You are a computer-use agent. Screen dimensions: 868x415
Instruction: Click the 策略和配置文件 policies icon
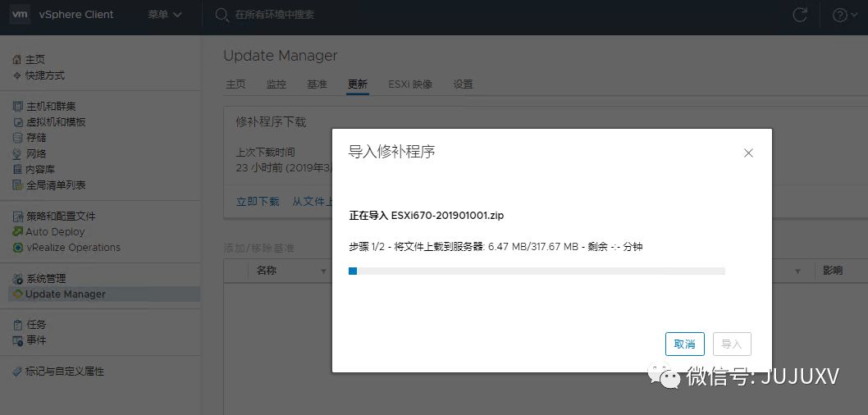pos(18,217)
